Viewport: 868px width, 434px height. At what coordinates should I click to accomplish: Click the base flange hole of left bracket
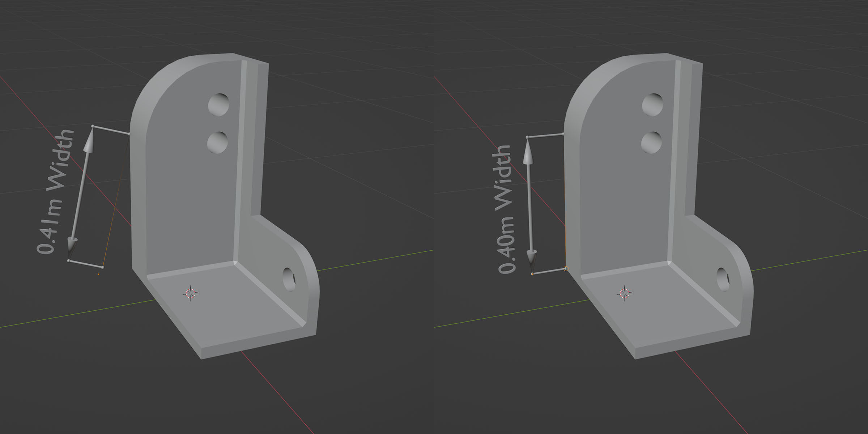click(289, 279)
